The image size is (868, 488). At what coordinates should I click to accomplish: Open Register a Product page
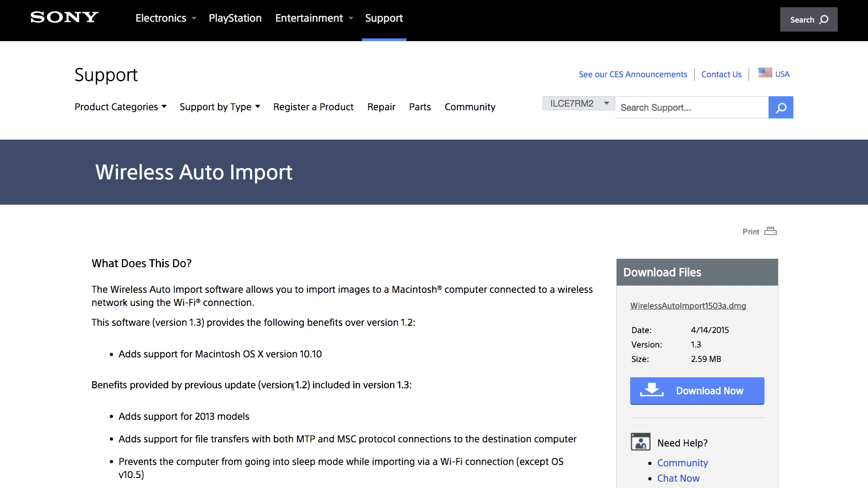pyautogui.click(x=313, y=107)
